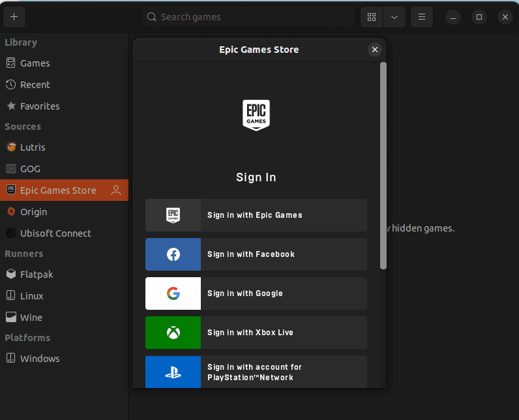Choose the Flatpak runner icon
The width and height of the screenshot is (519, 420).
pyautogui.click(x=11, y=274)
